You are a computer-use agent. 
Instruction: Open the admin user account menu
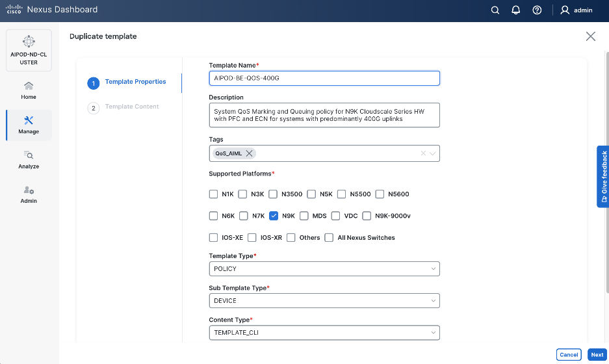coord(577,10)
